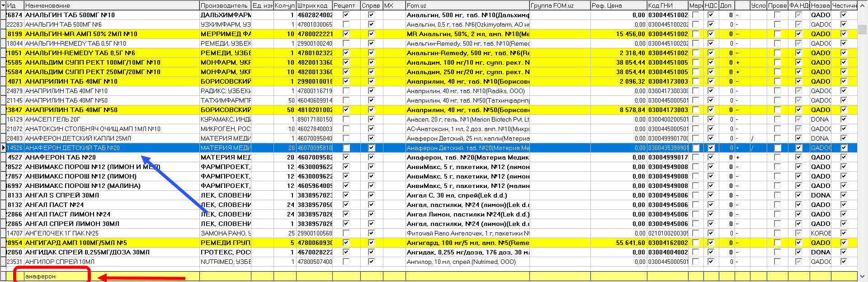868x282 pixels.
Task: Click price cell 2 318,40
Action: [x=618, y=53]
